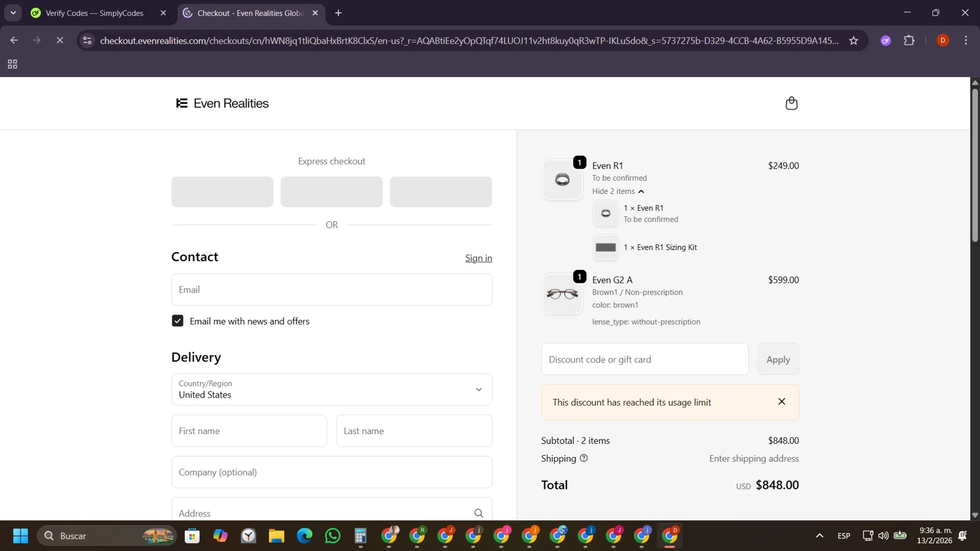Click the Even Realities logo
This screenshot has height=551, width=980.
[222, 103]
